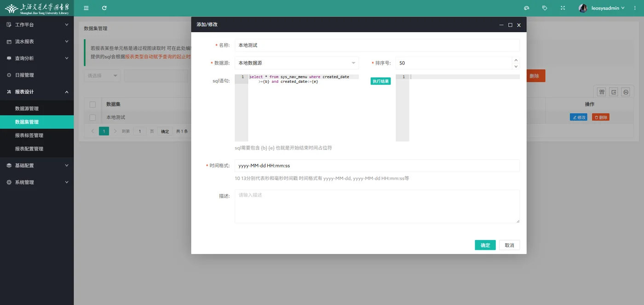Close the 添加/修改 dialog
644x305 pixels.
[x=519, y=25]
